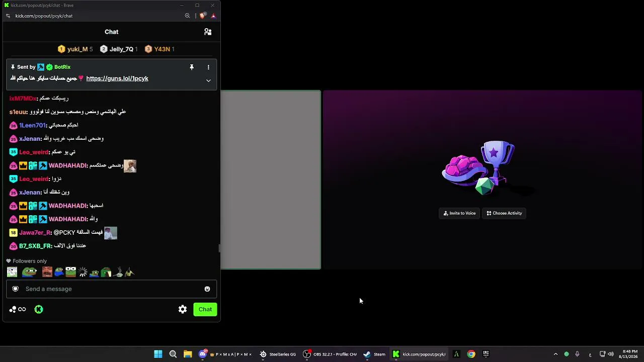Image resolution: width=644 pixels, height=362 pixels.
Task: Click the microphone tray icon
Action: [x=577, y=354]
